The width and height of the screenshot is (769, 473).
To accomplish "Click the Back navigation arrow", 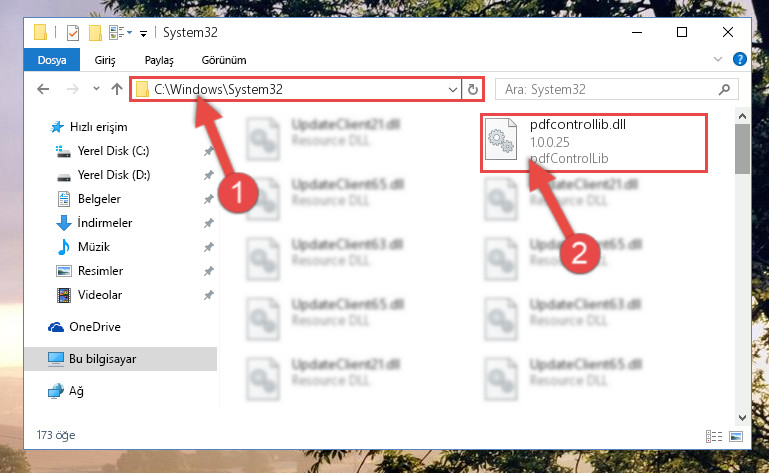I will click(x=43, y=89).
